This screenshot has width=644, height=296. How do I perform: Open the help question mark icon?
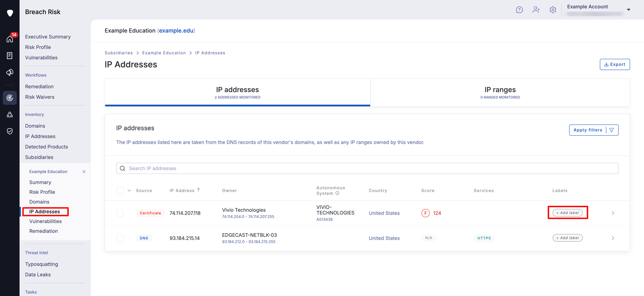[519, 10]
